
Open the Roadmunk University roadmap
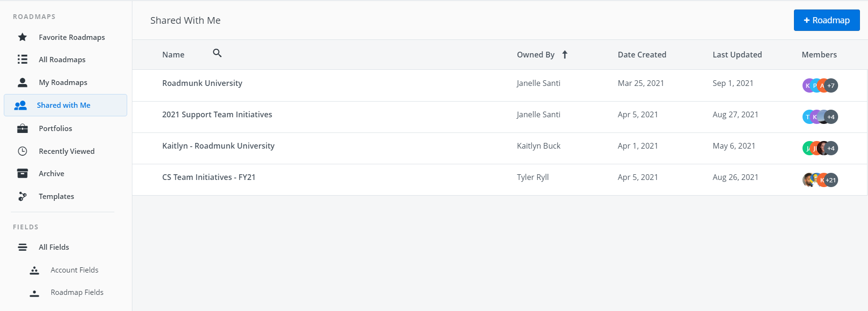coord(202,83)
